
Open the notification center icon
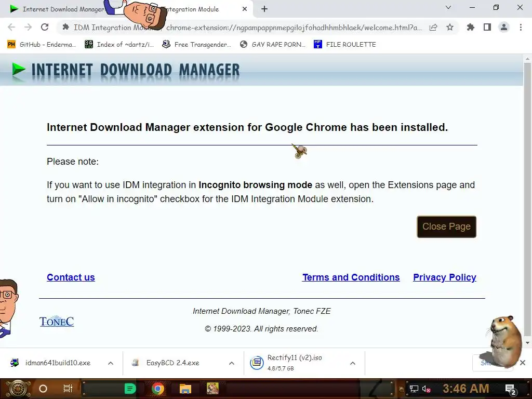tap(511, 389)
